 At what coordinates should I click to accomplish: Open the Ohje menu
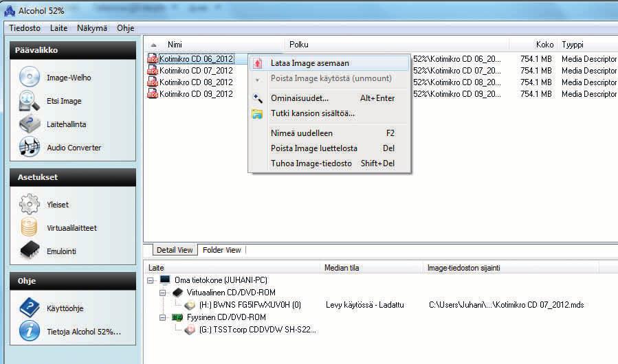click(125, 28)
